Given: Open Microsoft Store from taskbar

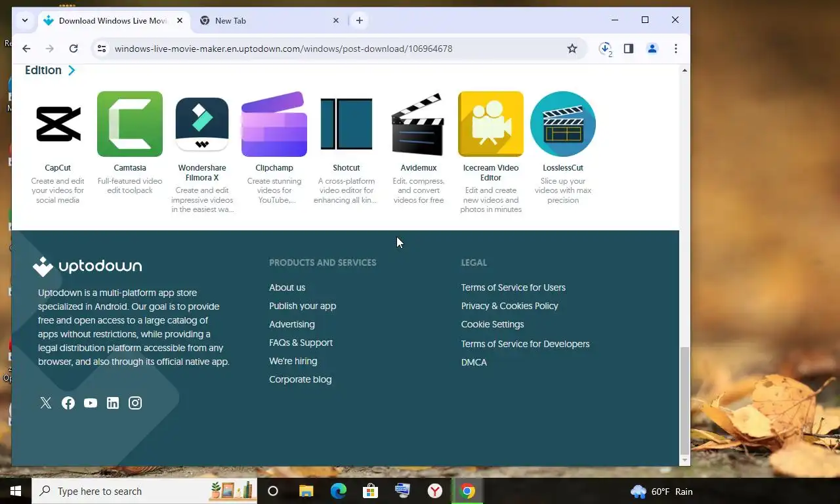Looking at the screenshot, I should click(x=371, y=491).
